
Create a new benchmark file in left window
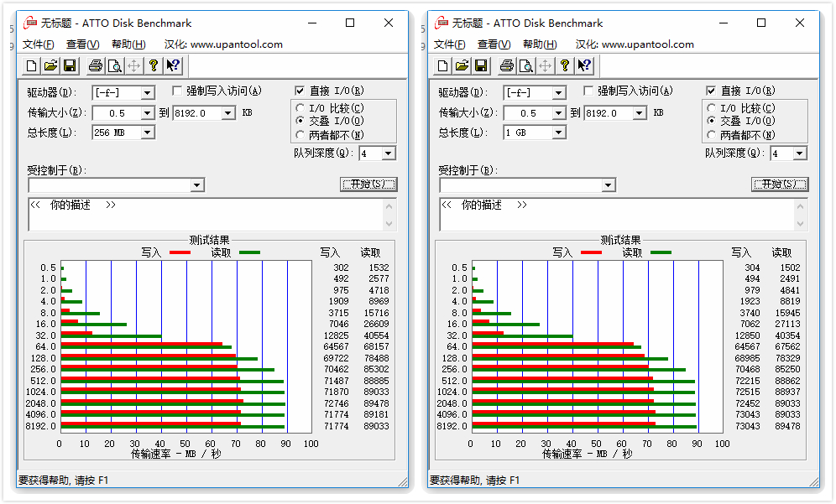click(31, 65)
